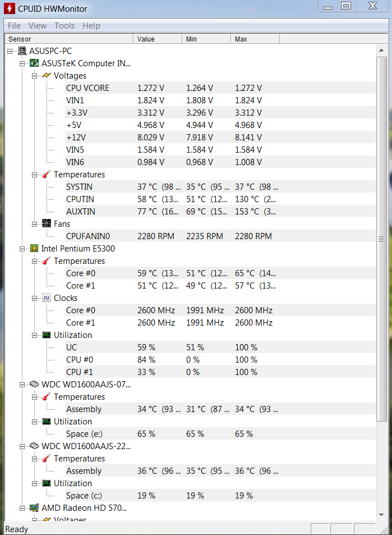Click the Fans icon

point(47,224)
